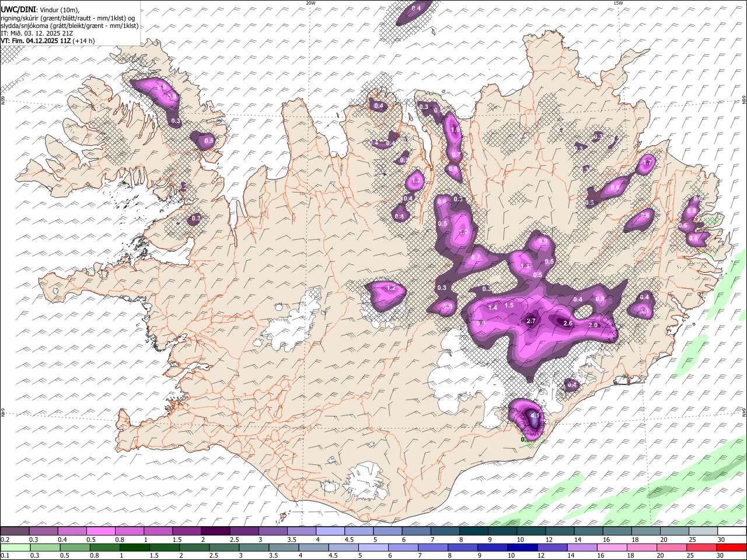747x560 pixels.
Task: Click the 12–14 violet swatch, lower legend
Action: coord(552,547)
